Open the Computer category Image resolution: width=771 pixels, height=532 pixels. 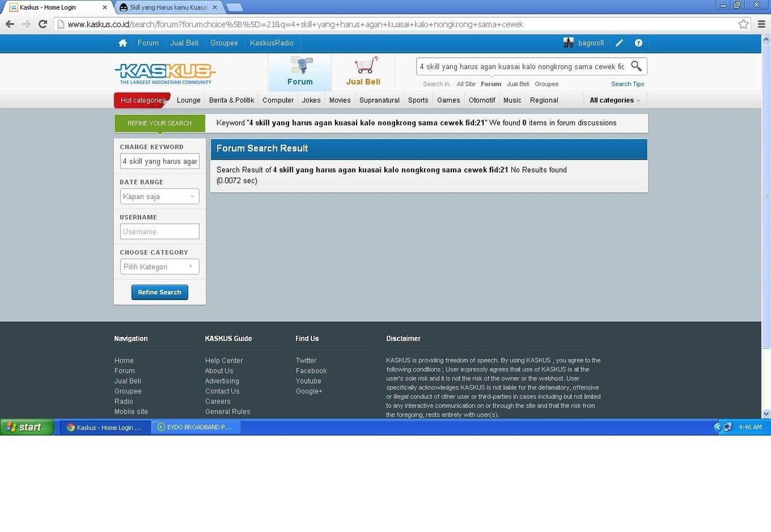278,100
